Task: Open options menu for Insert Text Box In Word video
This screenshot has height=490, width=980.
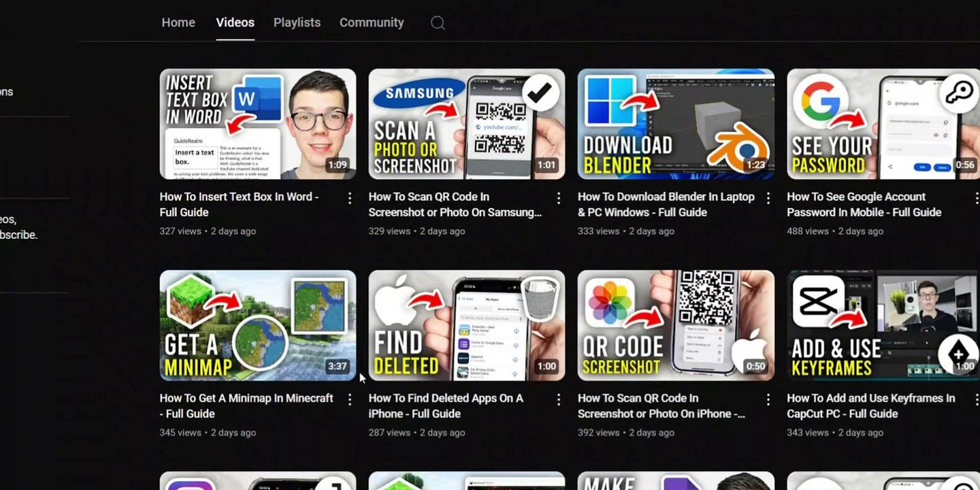Action: pyautogui.click(x=350, y=198)
